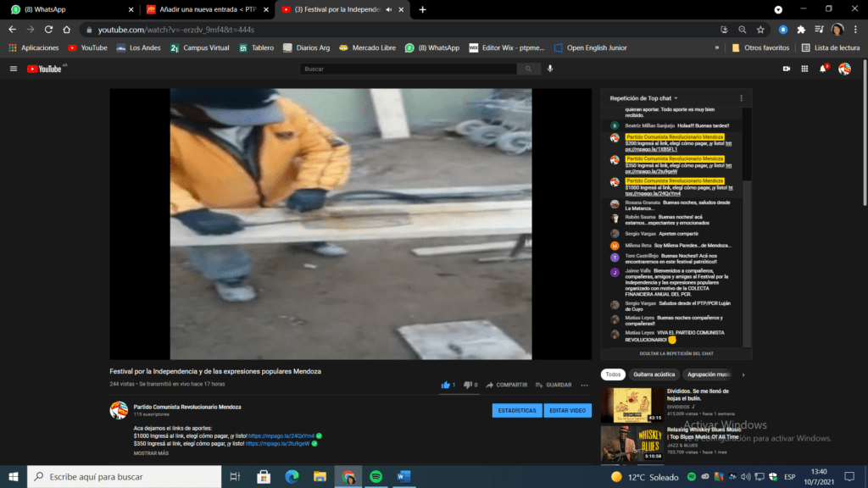Viewport: 868px width, 488px height.
Task: Click the search magnifier button
Action: [x=529, y=69]
